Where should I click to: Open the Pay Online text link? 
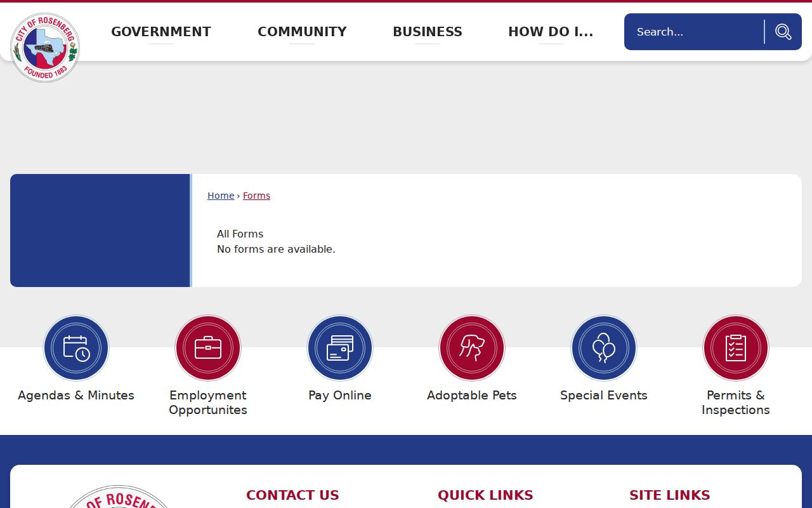[340, 395]
